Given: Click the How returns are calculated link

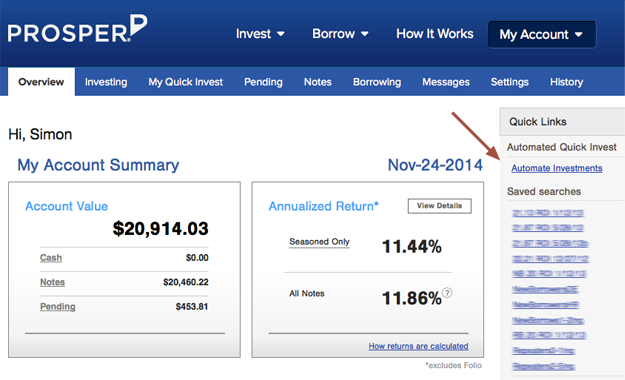Looking at the screenshot, I should coord(418,346).
